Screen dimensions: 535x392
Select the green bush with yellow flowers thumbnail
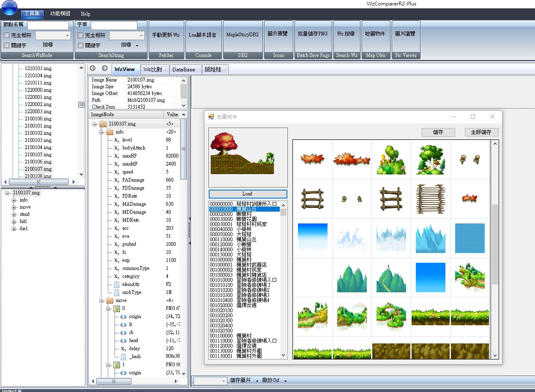pos(391,160)
